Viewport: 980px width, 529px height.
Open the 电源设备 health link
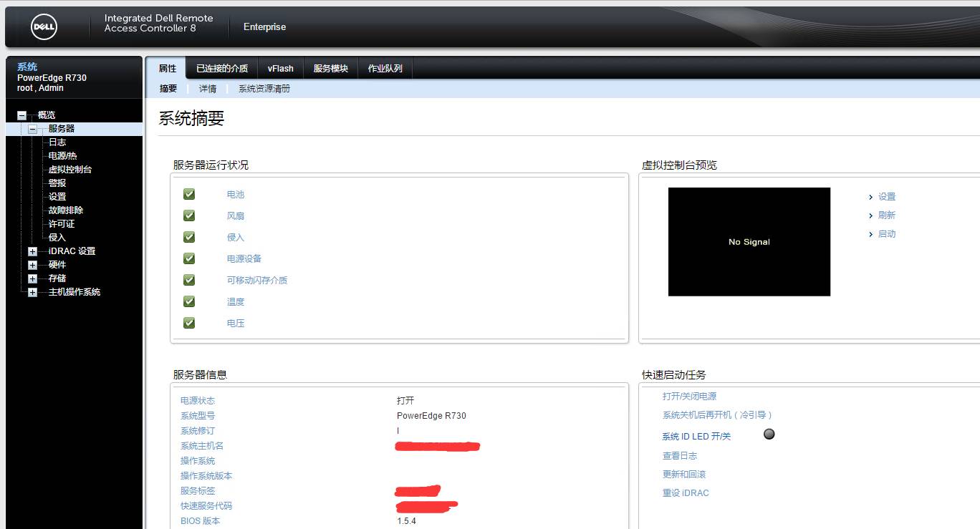(244, 259)
